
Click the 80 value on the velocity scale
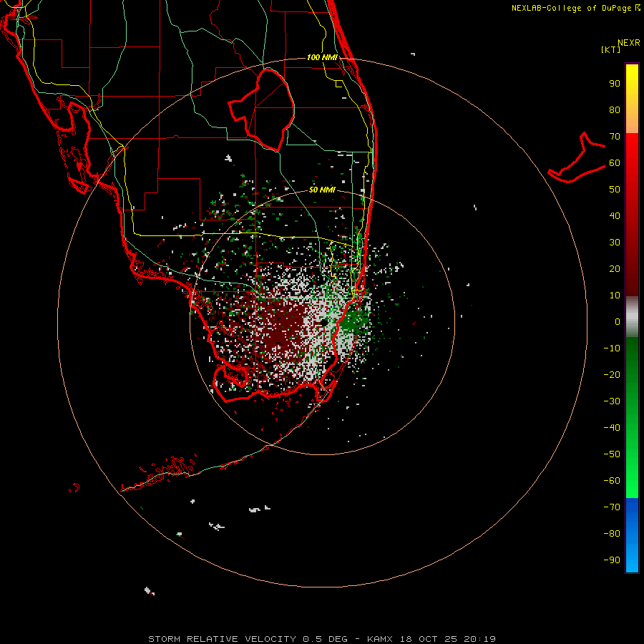pyautogui.click(x=615, y=110)
